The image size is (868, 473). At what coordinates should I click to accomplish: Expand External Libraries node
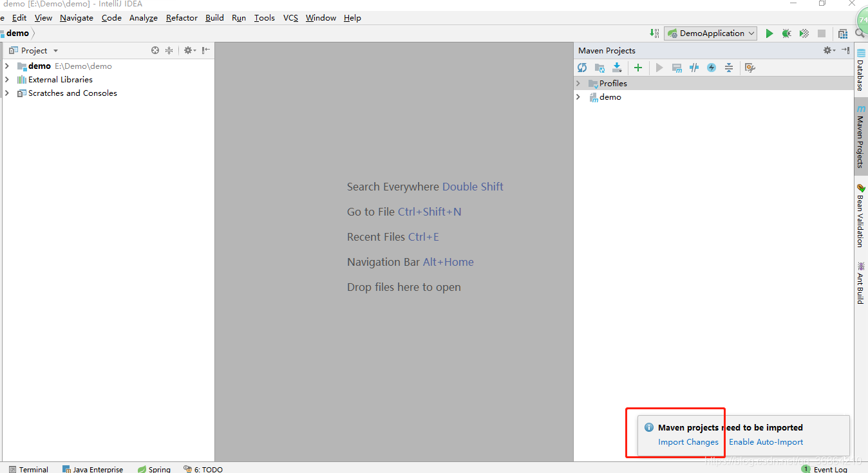[x=7, y=79]
